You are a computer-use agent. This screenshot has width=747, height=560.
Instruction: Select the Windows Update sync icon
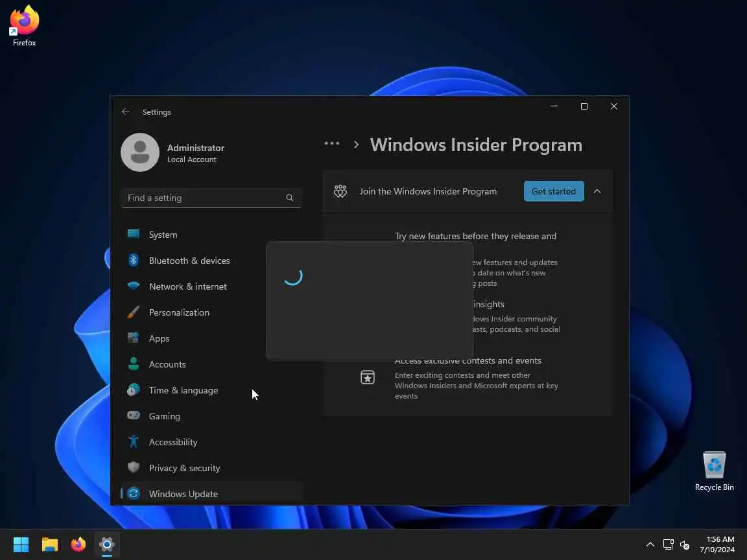tap(134, 493)
